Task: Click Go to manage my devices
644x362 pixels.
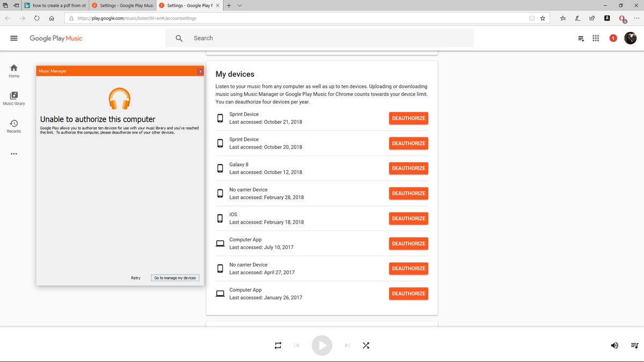Action: (175, 278)
